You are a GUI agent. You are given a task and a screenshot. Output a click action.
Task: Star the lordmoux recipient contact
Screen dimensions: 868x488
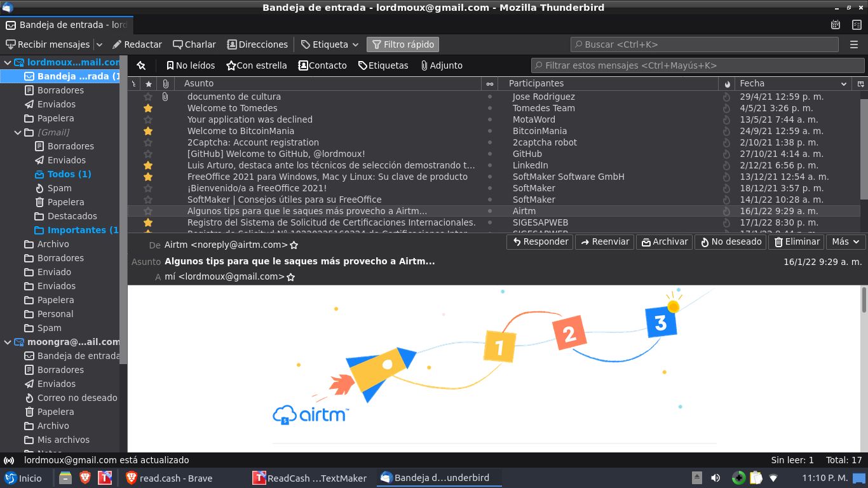point(290,277)
